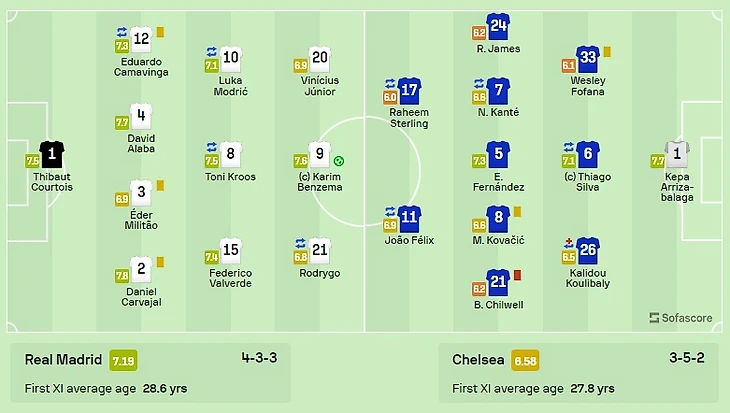730x413 pixels.
Task: Select Vinícius Júnior's number 20 jersey
Action: tap(320, 58)
